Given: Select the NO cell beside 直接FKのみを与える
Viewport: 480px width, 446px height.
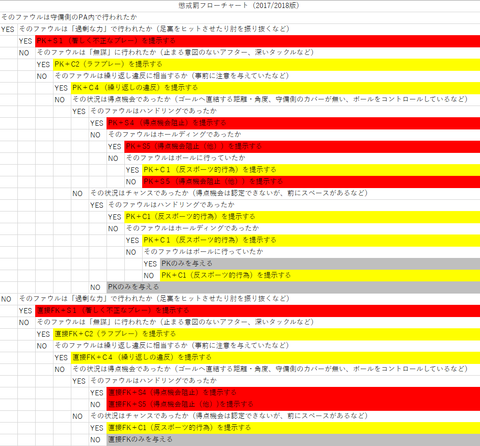Looking at the screenshot, I should [98, 440].
